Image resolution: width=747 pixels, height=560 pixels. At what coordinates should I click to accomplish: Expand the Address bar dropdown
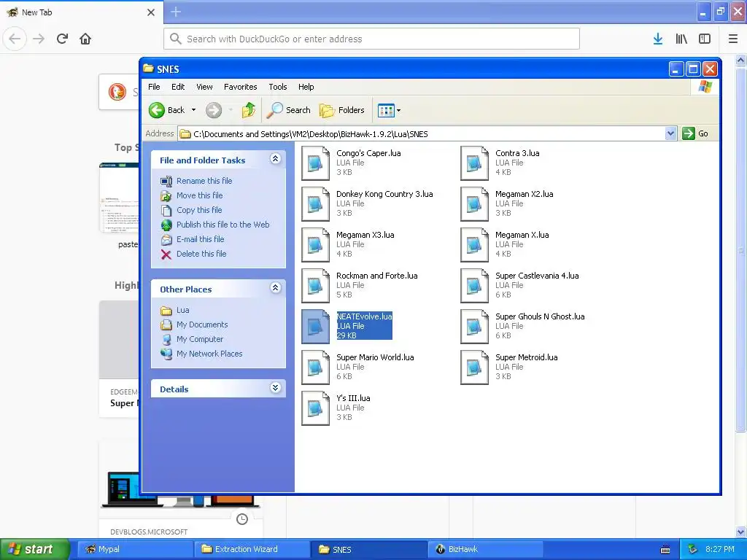coord(670,133)
